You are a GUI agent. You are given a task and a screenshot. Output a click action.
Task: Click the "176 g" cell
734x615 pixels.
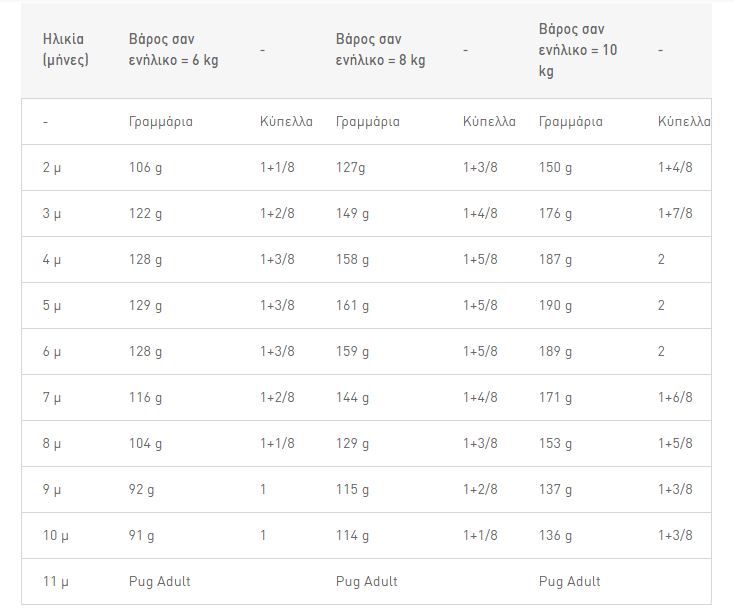(556, 213)
